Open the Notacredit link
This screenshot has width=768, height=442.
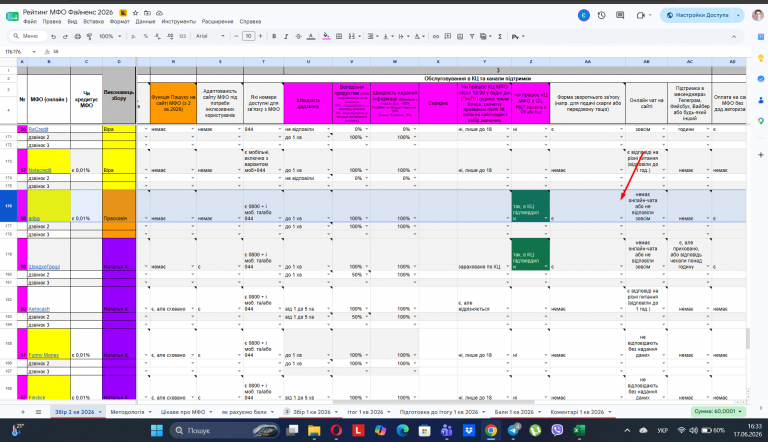[40, 170]
